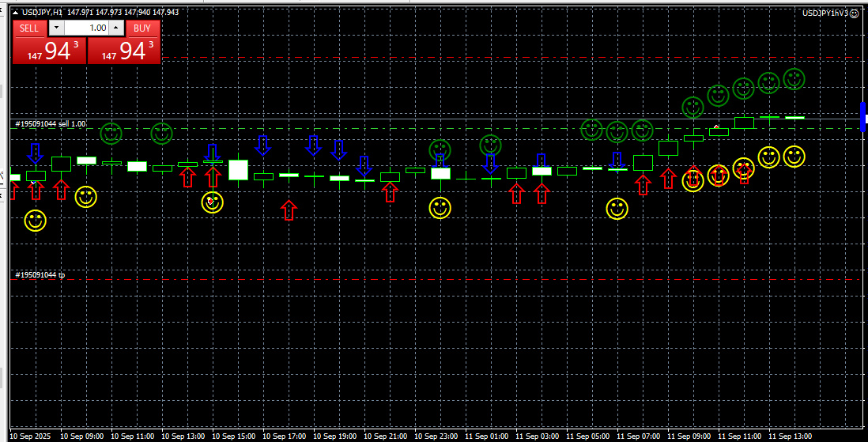Viewport: 868px width, 442px height.
Task: Decrease lot volume with the down arrow
Action: click(56, 28)
